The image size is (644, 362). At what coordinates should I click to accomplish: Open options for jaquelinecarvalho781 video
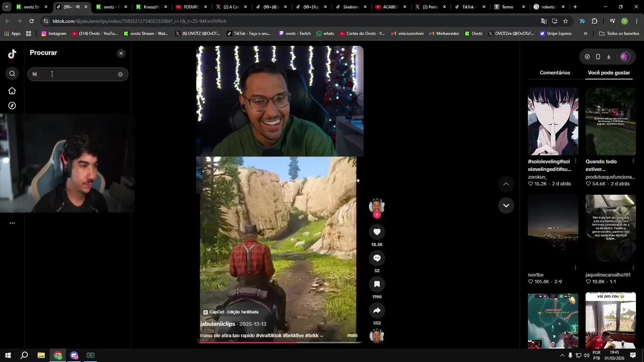pos(633,267)
